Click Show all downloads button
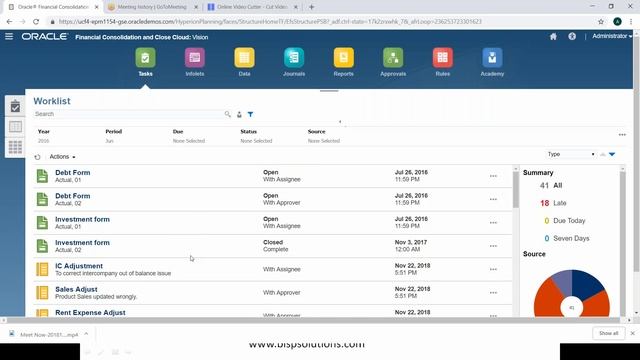Screen dimensions: 640x360 point(609,333)
